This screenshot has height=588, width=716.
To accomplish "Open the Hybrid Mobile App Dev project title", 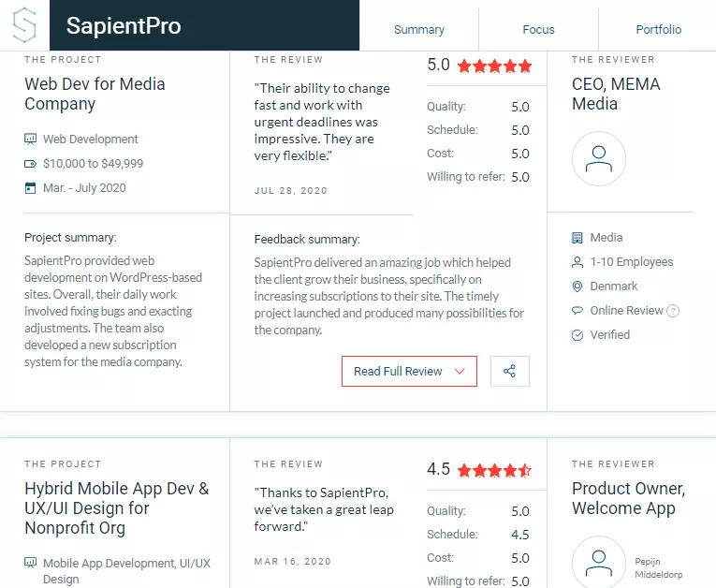I will click(x=116, y=508).
